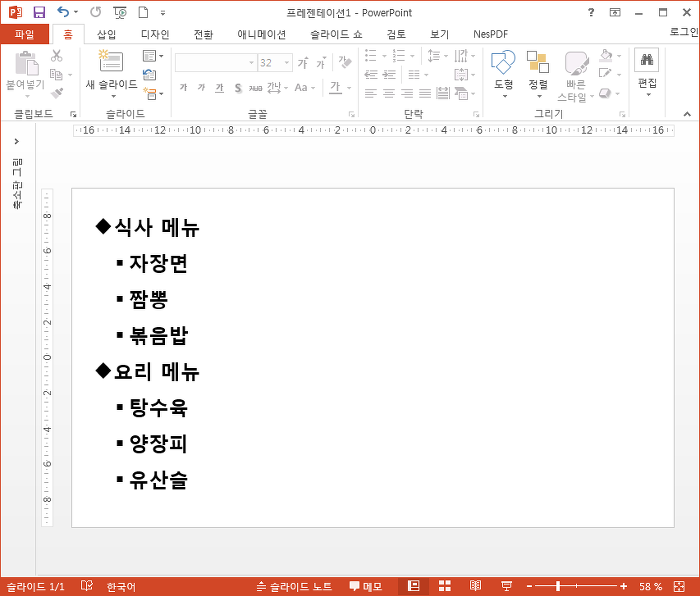The height and width of the screenshot is (596, 700).
Task: Click the Numbering list icon
Action: click(399, 56)
